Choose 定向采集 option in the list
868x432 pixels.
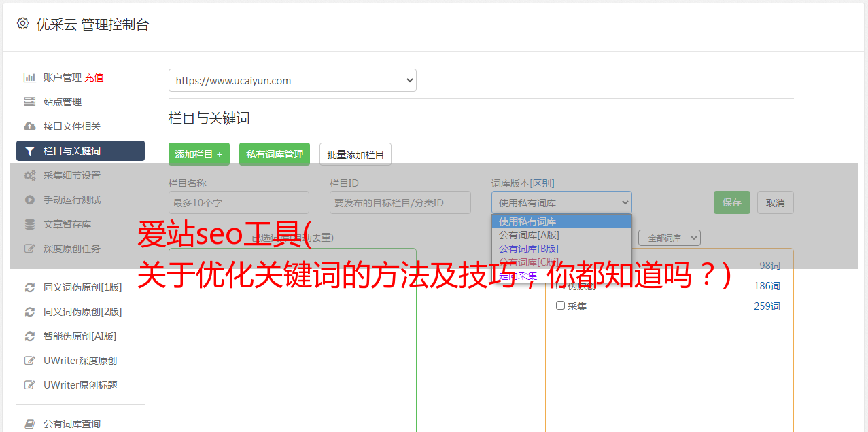[x=561, y=276]
